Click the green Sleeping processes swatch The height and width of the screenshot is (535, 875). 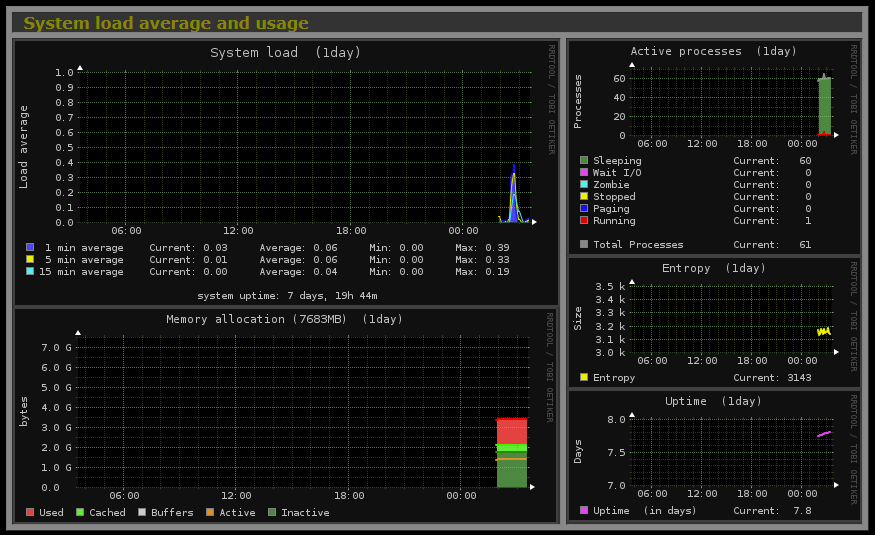coord(584,160)
